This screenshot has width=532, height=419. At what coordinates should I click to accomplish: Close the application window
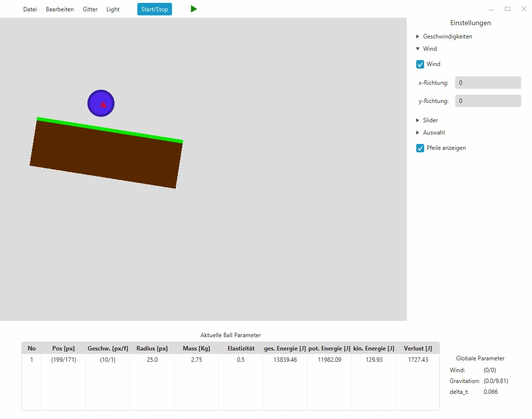coord(524,9)
